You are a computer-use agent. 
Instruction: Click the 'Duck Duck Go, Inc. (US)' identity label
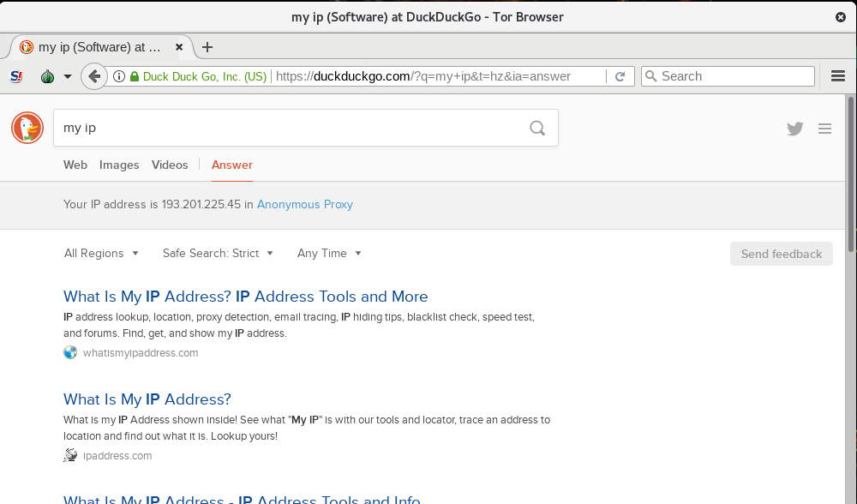point(205,76)
